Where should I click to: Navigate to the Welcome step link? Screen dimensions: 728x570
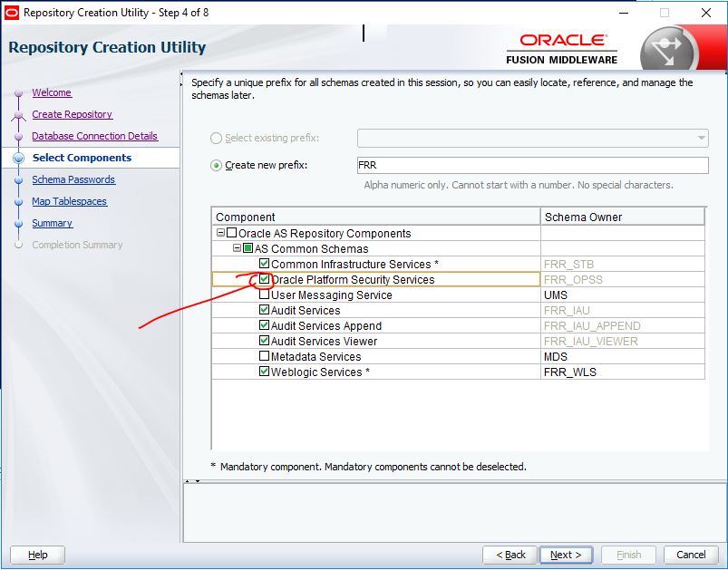point(52,92)
